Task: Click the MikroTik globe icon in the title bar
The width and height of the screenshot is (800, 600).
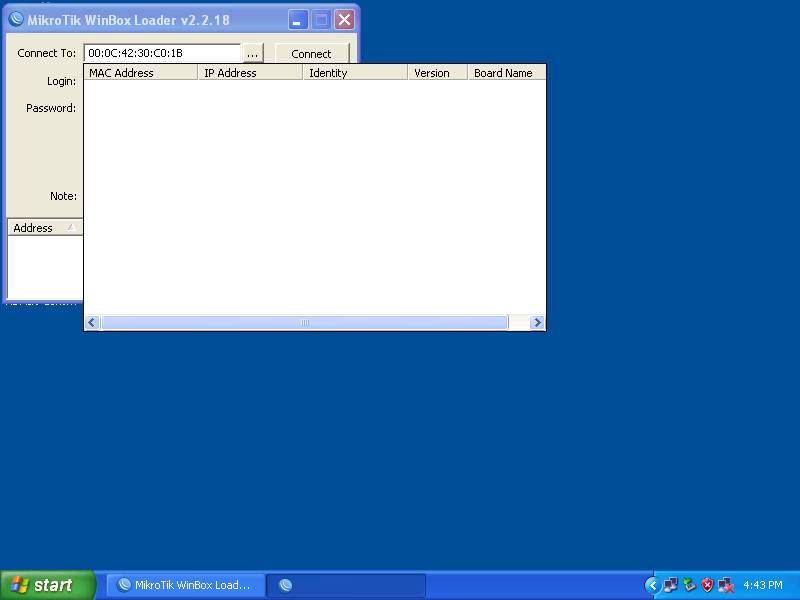Action: tap(15, 19)
